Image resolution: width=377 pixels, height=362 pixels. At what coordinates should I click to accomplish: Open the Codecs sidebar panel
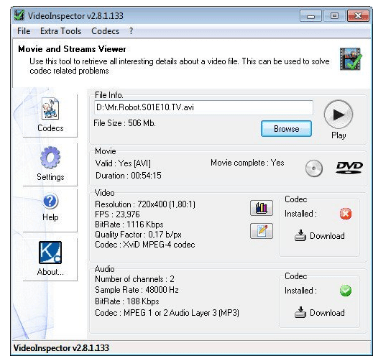tap(50, 115)
